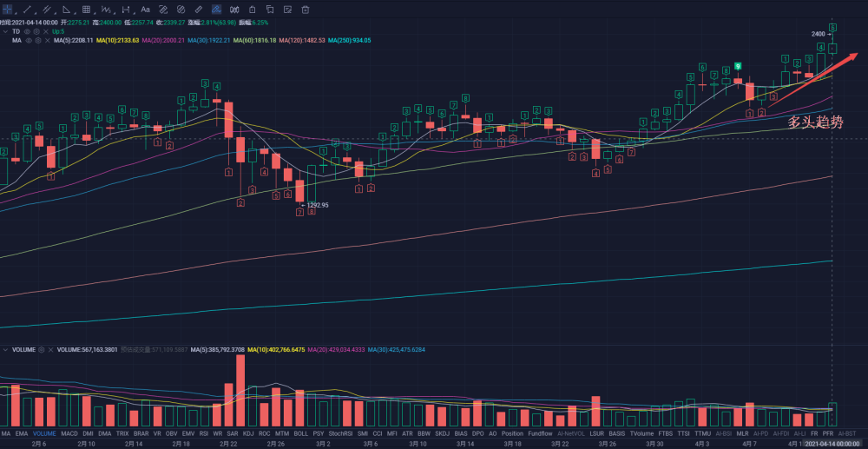Image resolution: width=868 pixels, height=449 pixels.
Task: Open the TRIX indicator tab
Action: point(123,433)
